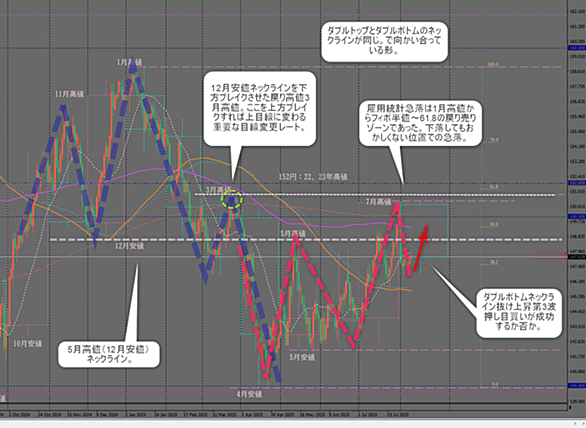Select the '12月安値' label below the neckline
Image resolution: width=586 pixels, height=428 pixels.
pyautogui.click(x=129, y=246)
